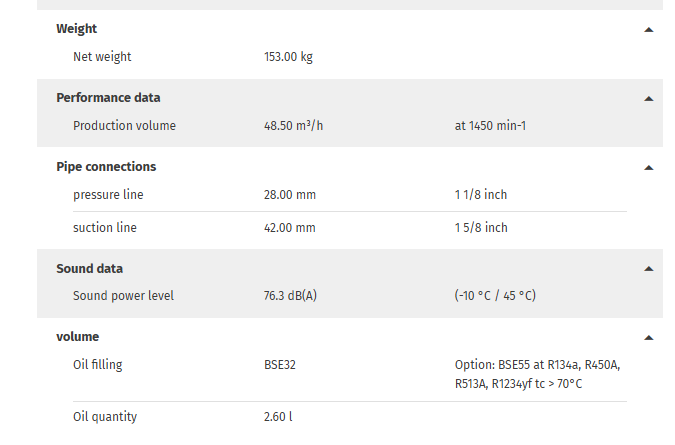Click the BSE55 option note text
This screenshot has width=675, height=445.
click(537, 374)
